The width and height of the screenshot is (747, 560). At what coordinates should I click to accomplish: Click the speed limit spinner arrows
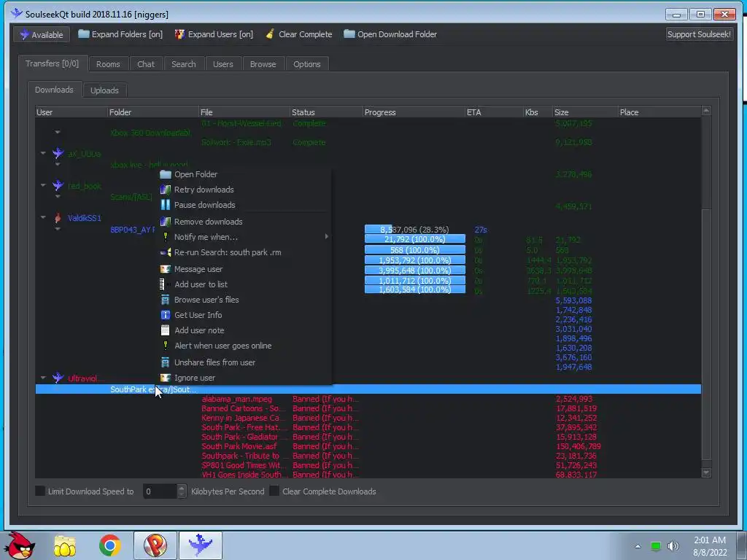click(182, 491)
